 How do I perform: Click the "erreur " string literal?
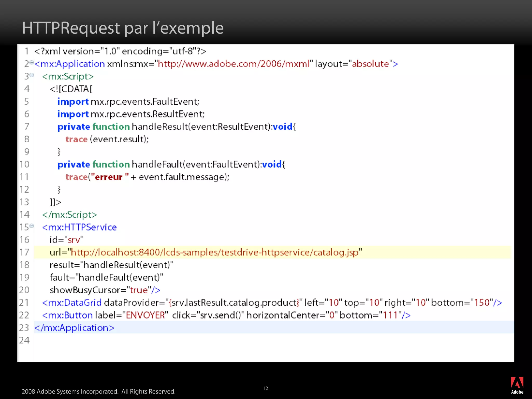point(110,177)
